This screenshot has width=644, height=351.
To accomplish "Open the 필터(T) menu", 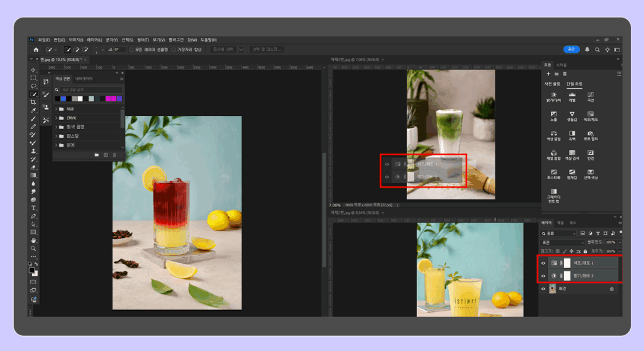I will coord(143,40).
